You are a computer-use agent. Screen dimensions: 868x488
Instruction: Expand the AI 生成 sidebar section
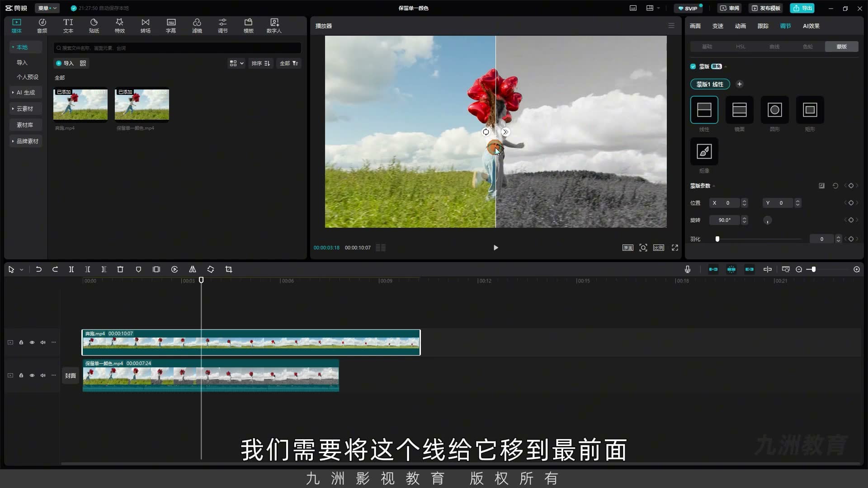coord(26,93)
